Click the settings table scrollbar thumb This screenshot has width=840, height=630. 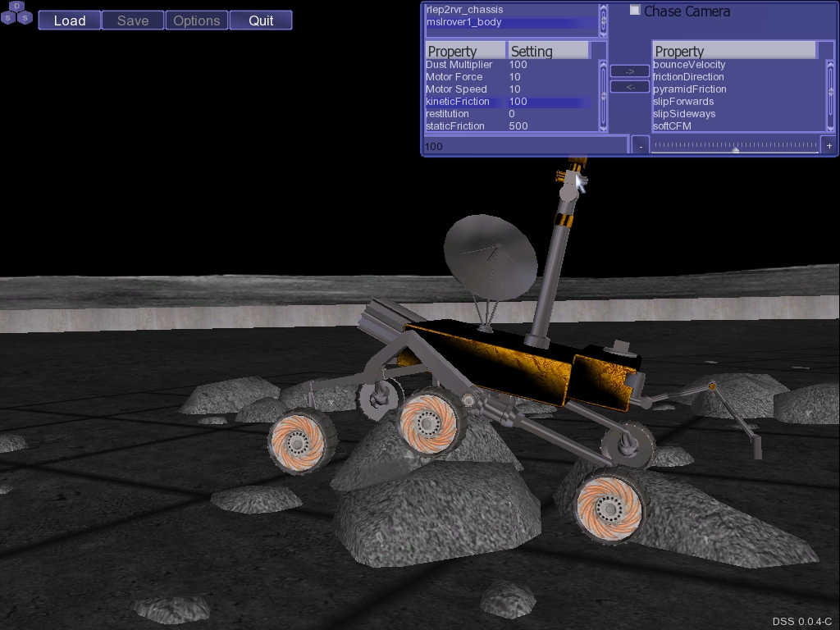point(603,96)
